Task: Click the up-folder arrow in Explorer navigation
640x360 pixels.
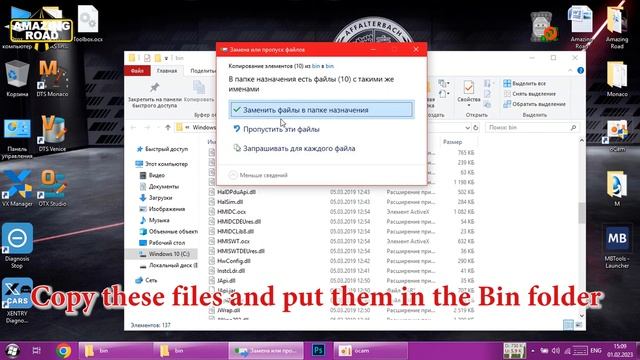Action: tap(168, 128)
